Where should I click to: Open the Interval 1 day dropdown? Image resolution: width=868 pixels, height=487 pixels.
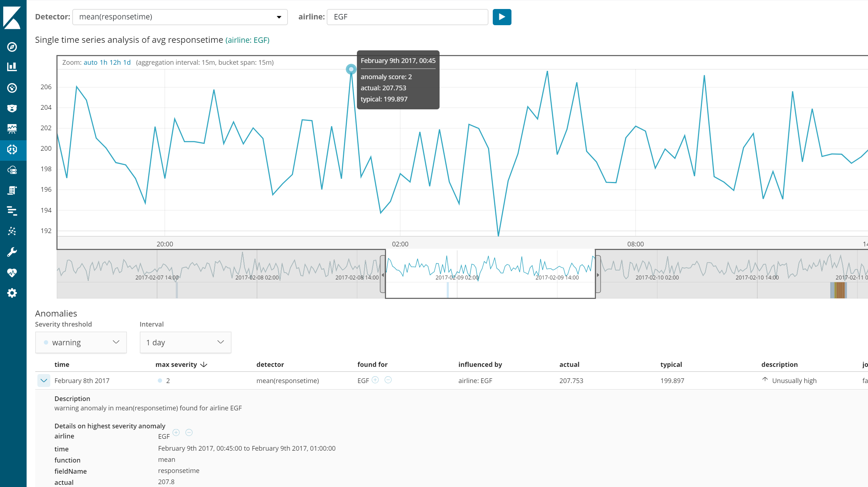pos(185,342)
